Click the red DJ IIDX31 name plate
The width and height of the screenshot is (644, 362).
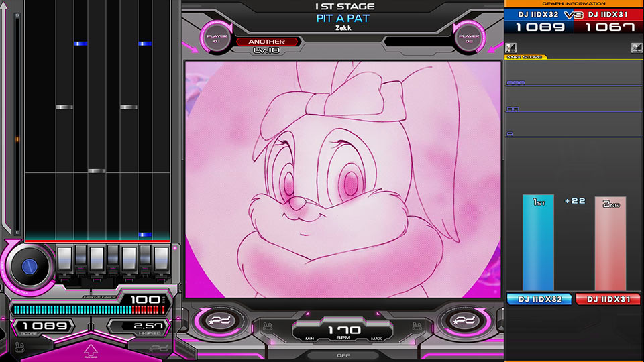(x=608, y=299)
